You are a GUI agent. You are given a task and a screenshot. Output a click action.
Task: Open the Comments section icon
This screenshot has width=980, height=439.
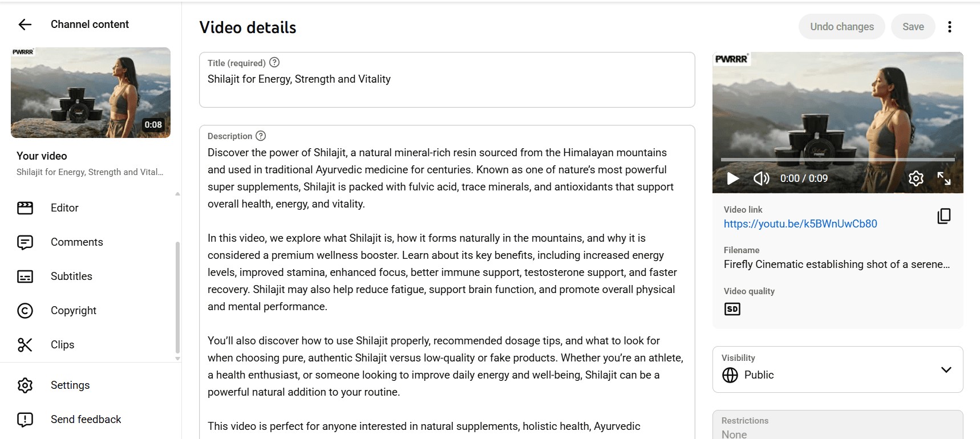tap(25, 242)
